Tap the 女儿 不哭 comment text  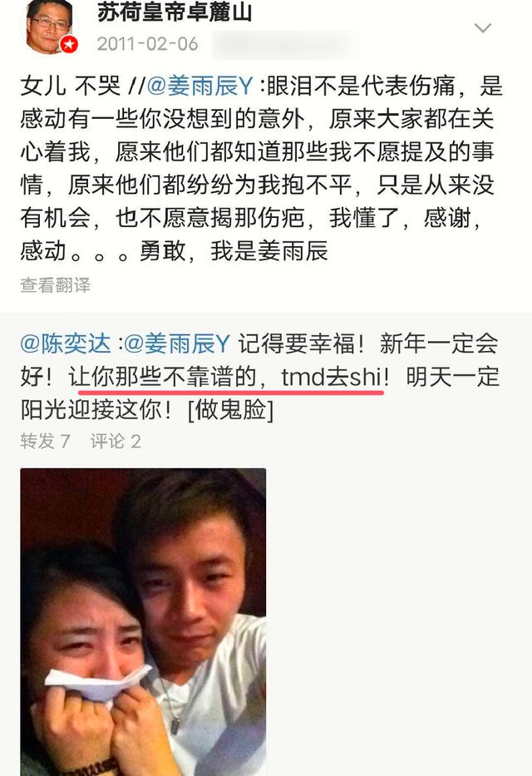point(70,86)
